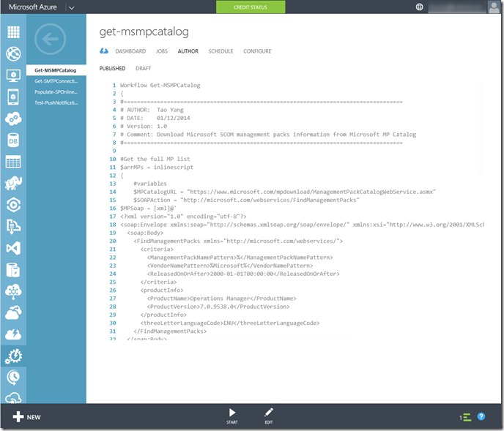This screenshot has height=431, width=504.
Task: Open Cloud Services gear-cloud icon
Action: (13, 119)
